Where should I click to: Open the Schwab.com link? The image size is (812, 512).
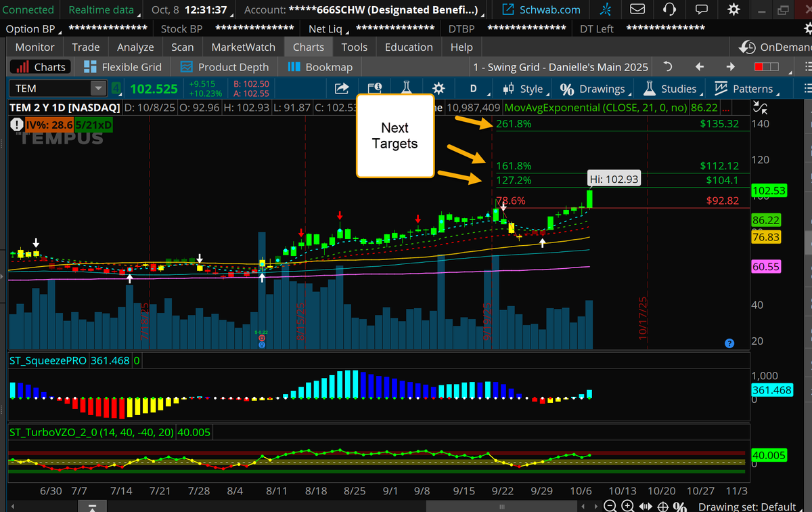click(x=540, y=9)
